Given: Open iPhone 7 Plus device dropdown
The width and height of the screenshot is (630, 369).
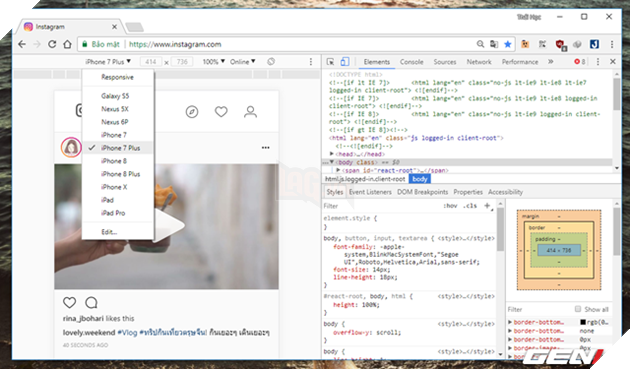Looking at the screenshot, I should (x=108, y=62).
